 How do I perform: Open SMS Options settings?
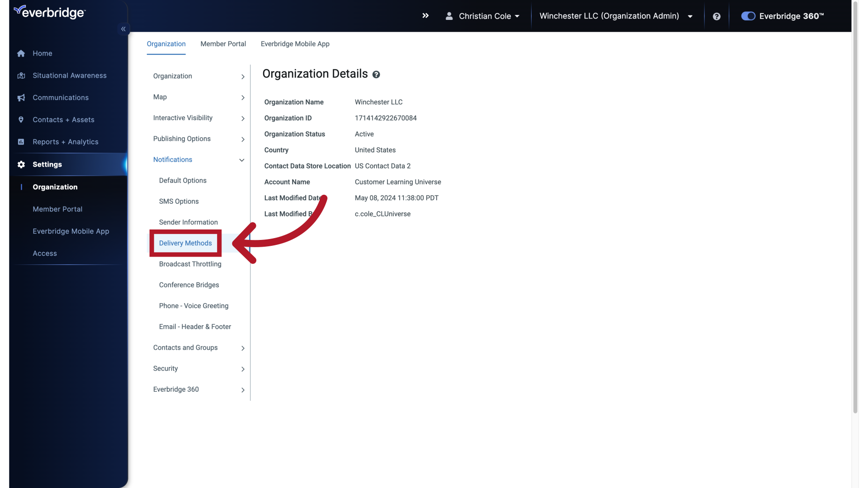tap(179, 201)
